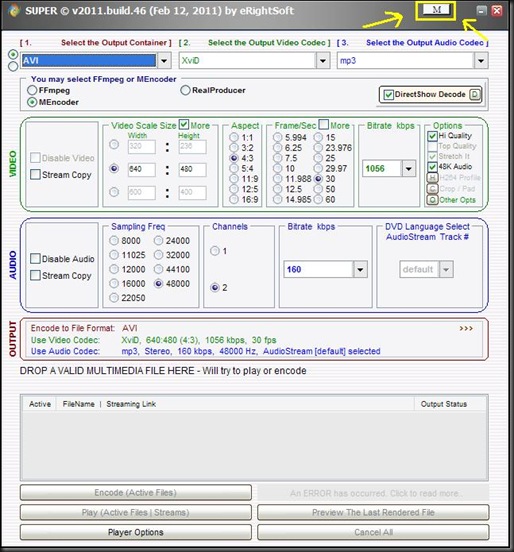Toggle the Frame/Sec More checkbox

pyautogui.click(x=323, y=124)
